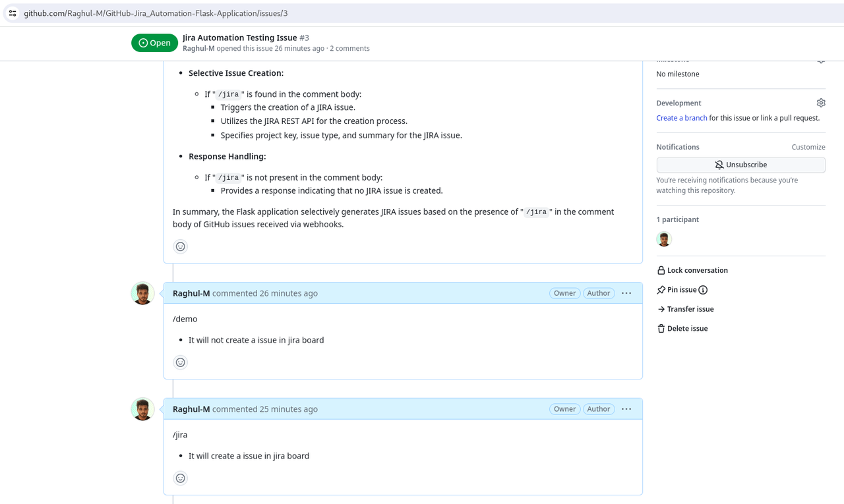Image resolution: width=844 pixels, height=504 pixels.
Task: Click the Delete issue trash icon
Action: (x=660, y=328)
